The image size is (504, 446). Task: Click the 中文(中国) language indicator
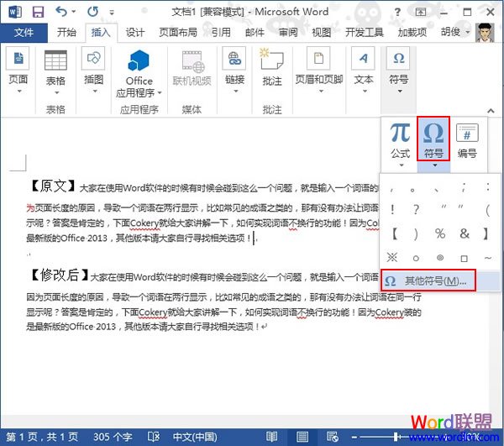pyautogui.click(x=196, y=437)
